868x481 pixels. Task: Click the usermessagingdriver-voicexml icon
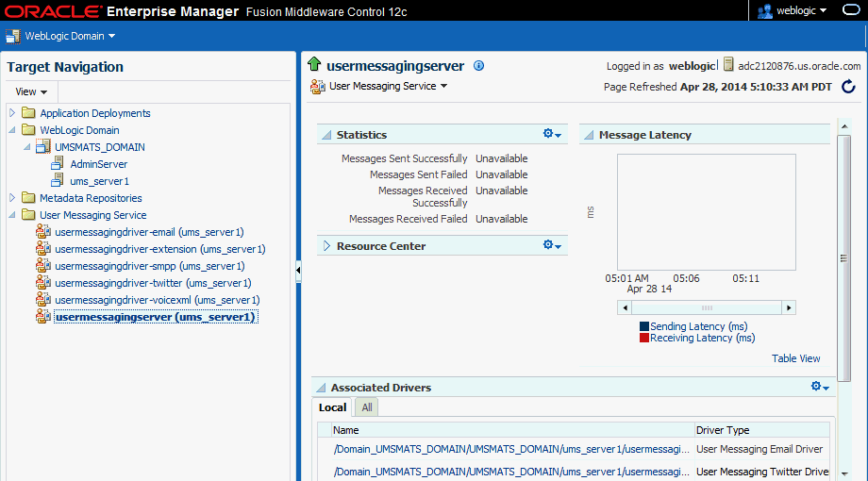(x=43, y=300)
